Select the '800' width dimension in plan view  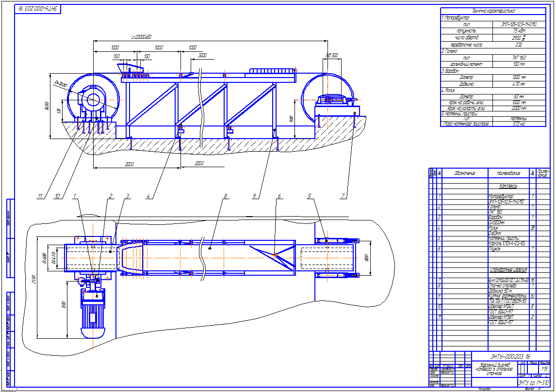coord(366,258)
